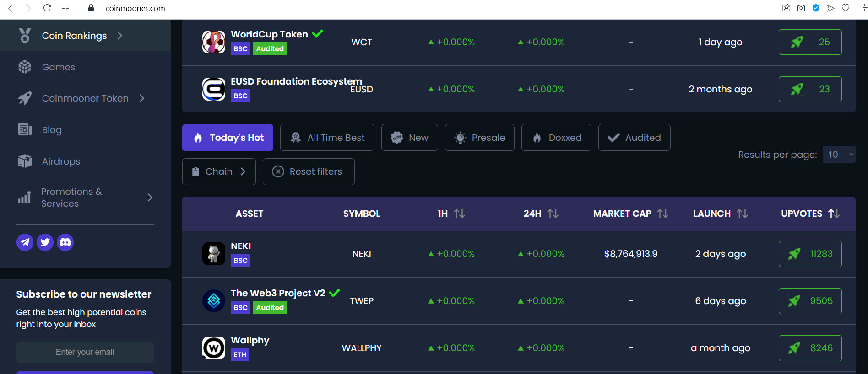Switch to the All Time Best tab
Image resolution: width=868 pixels, height=374 pixels.
[x=327, y=138]
